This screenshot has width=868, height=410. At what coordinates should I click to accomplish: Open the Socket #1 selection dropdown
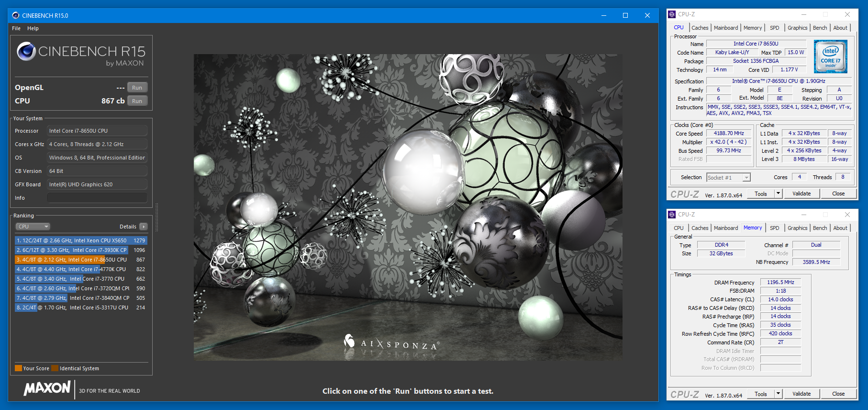pos(729,178)
